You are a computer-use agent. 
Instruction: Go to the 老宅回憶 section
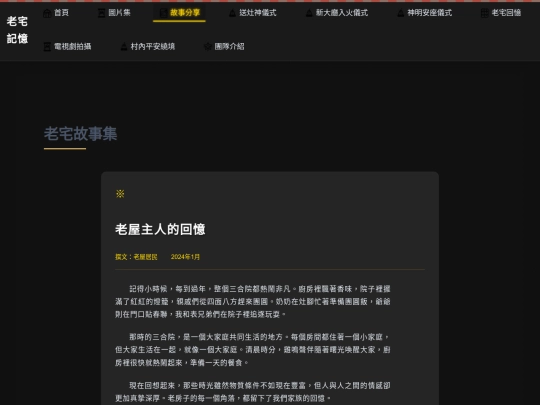[x=501, y=13]
